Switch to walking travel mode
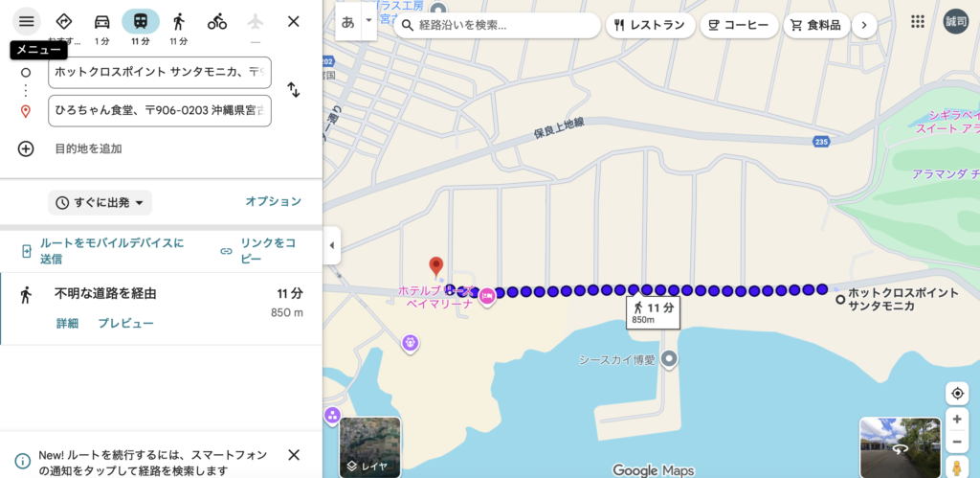Viewport: 980px width, 478px height. pyautogui.click(x=178, y=21)
